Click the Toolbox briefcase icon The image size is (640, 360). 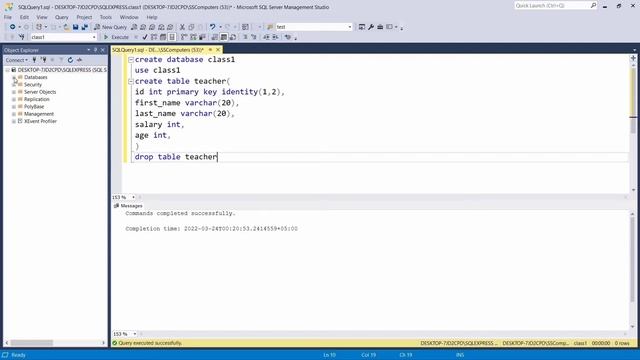click(380, 27)
